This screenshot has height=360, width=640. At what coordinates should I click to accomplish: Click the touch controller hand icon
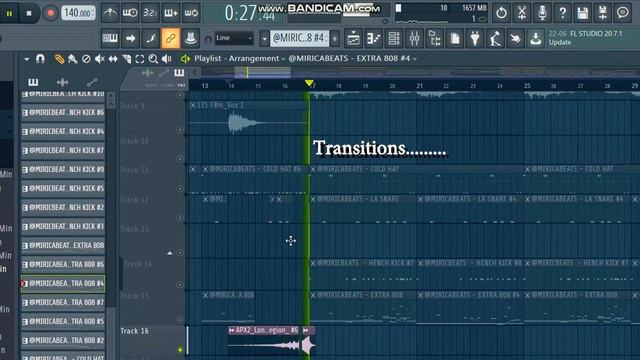(x=516, y=38)
